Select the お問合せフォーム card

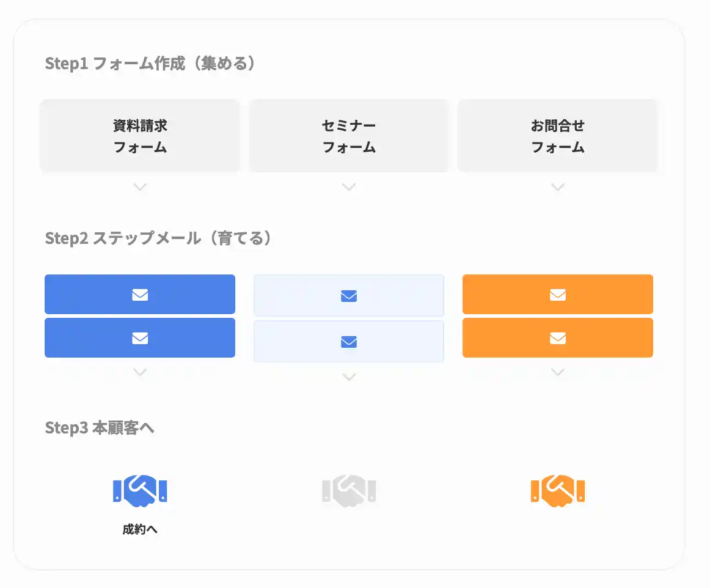coord(558,136)
